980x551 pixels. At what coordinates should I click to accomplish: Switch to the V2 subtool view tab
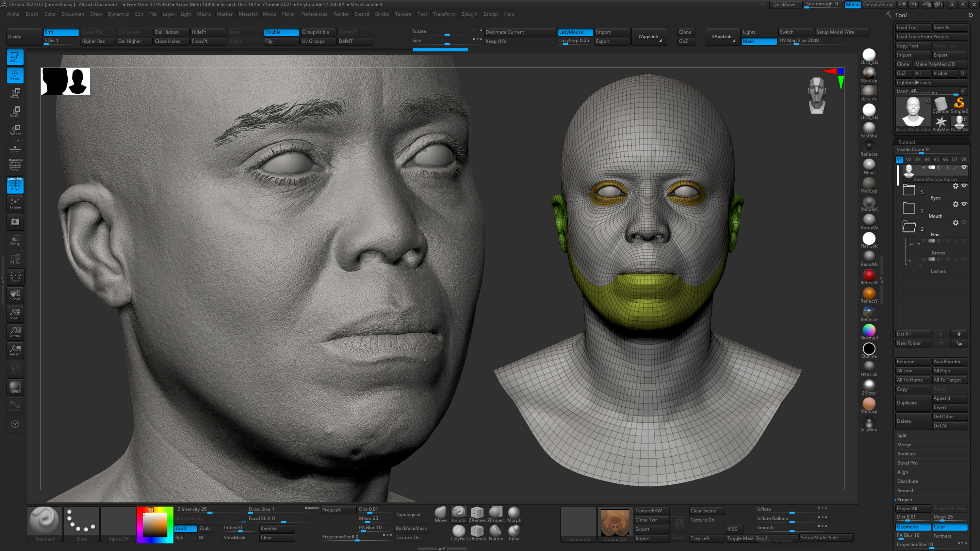coord(908,159)
